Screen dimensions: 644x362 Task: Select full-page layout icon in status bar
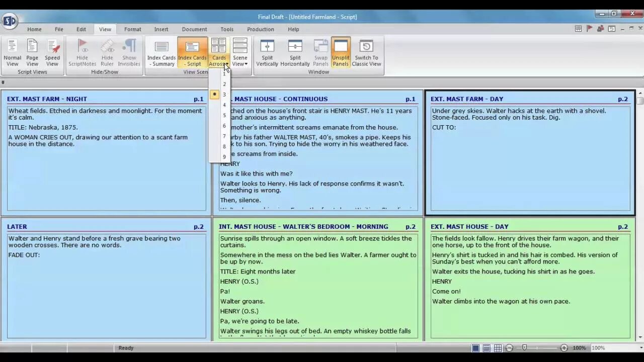point(475,348)
